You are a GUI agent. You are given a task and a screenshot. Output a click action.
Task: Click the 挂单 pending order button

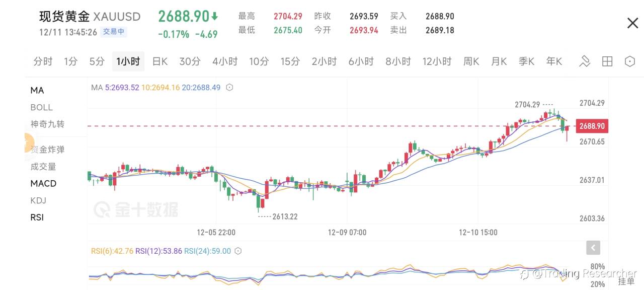click(x=626, y=281)
